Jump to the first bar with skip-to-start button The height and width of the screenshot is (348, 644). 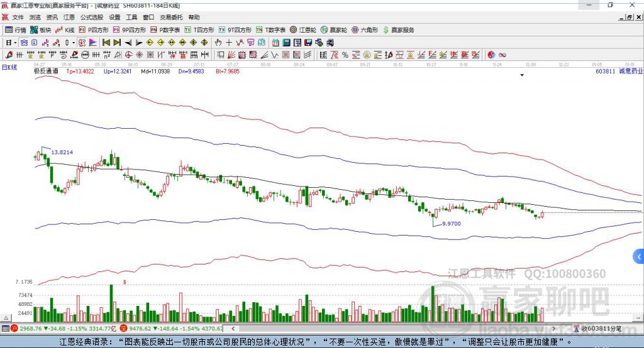[x=106, y=43]
